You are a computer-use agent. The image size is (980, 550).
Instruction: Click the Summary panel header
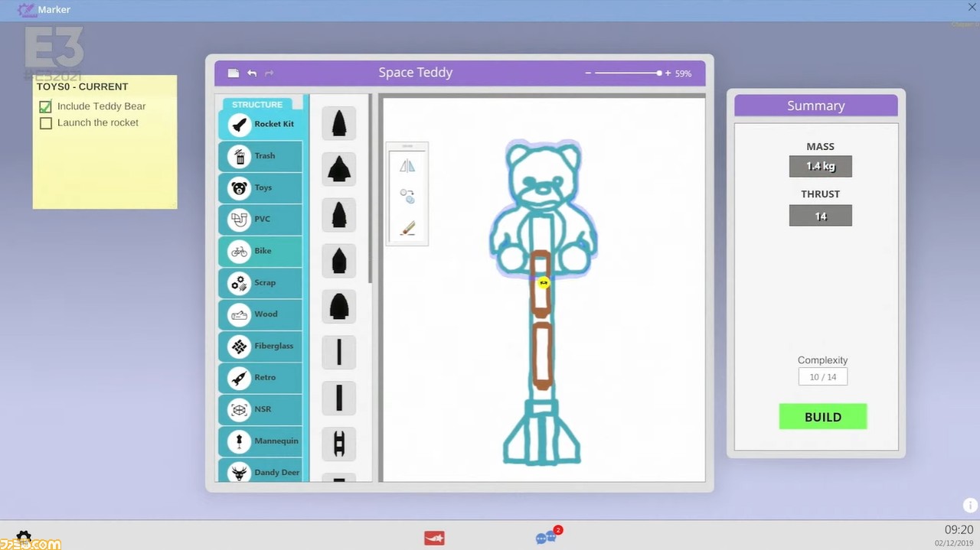[816, 106]
